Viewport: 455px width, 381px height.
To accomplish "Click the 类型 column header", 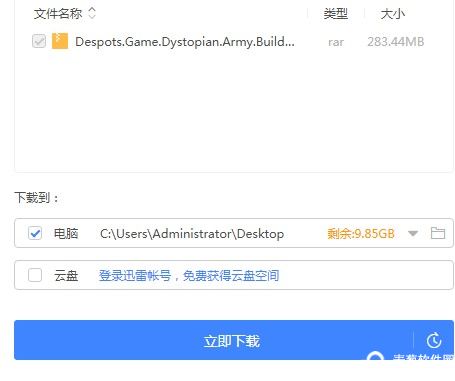I will tap(336, 14).
